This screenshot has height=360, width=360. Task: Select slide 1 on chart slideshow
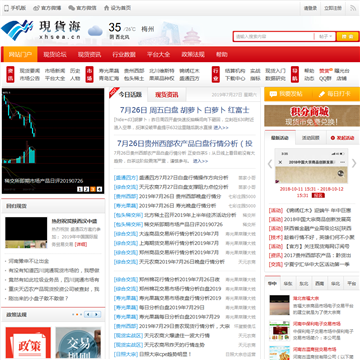pos(80,189)
